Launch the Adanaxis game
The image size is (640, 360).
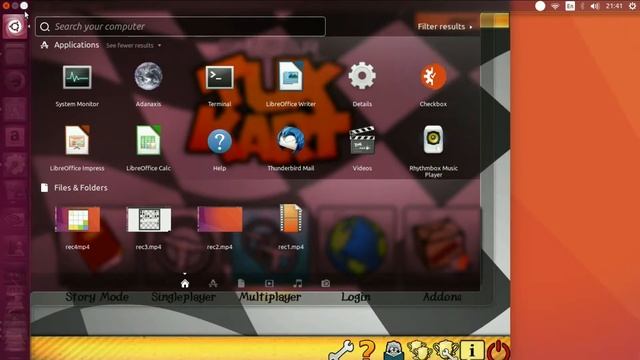(148, 77)
